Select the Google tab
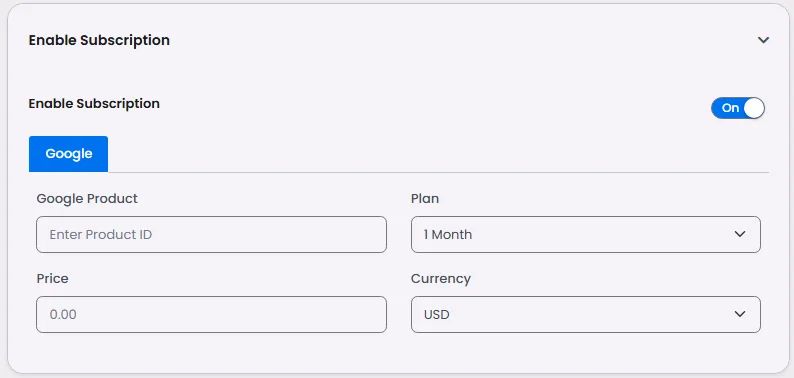 click(68, 154)
